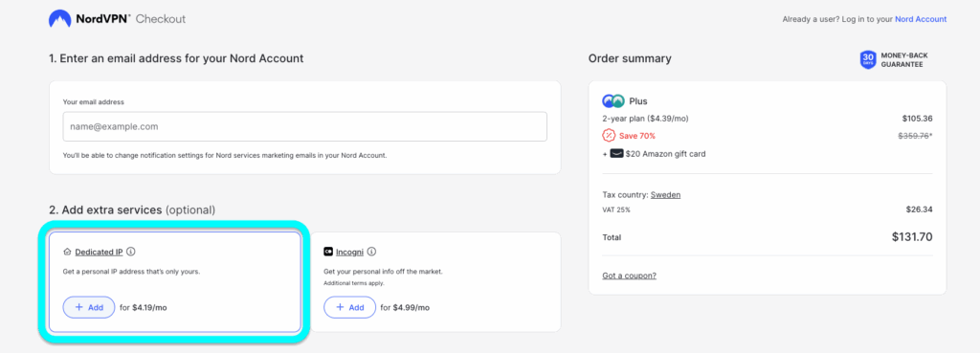The image size is (980, 353).
Task: Click the red Save 70% discount badge icon
Action: coord(609,136)
